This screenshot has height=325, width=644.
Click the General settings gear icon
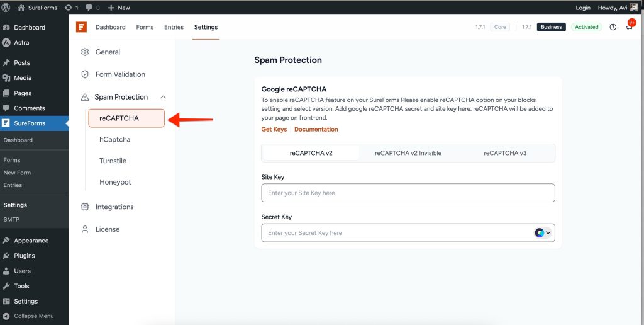click(85, 52)
